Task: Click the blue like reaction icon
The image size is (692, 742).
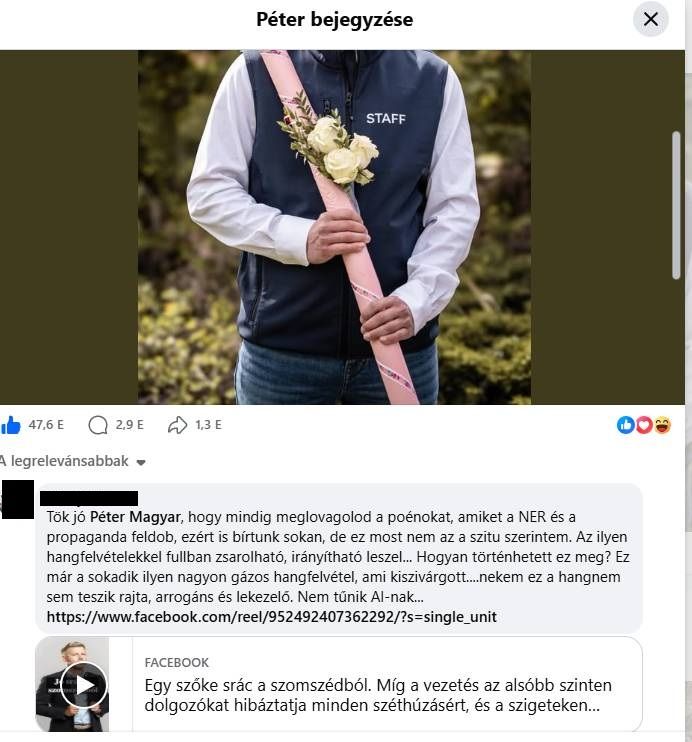Action: coord(625,425)
